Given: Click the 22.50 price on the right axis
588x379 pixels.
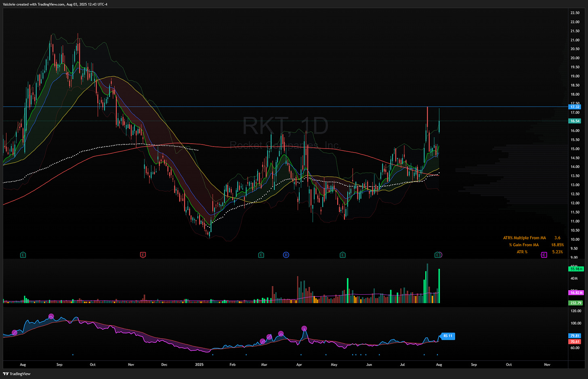Looking at the screenshot, I should pyautogui.click(x=575, y=13).
